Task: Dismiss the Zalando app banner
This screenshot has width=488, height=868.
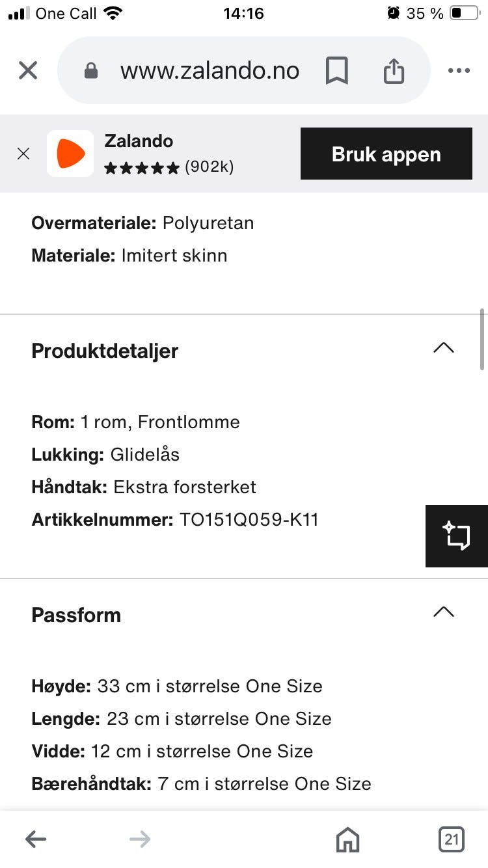Action: (23, 154)
